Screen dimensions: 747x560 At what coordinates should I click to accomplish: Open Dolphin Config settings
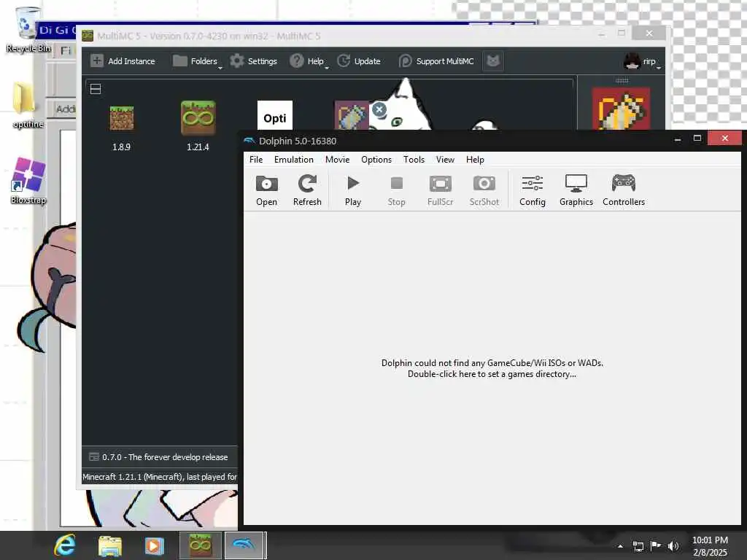pyautogui.click(x=532, y=190)
